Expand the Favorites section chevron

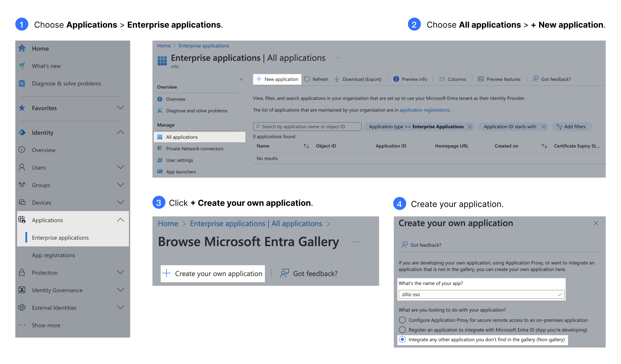point(120,108)
